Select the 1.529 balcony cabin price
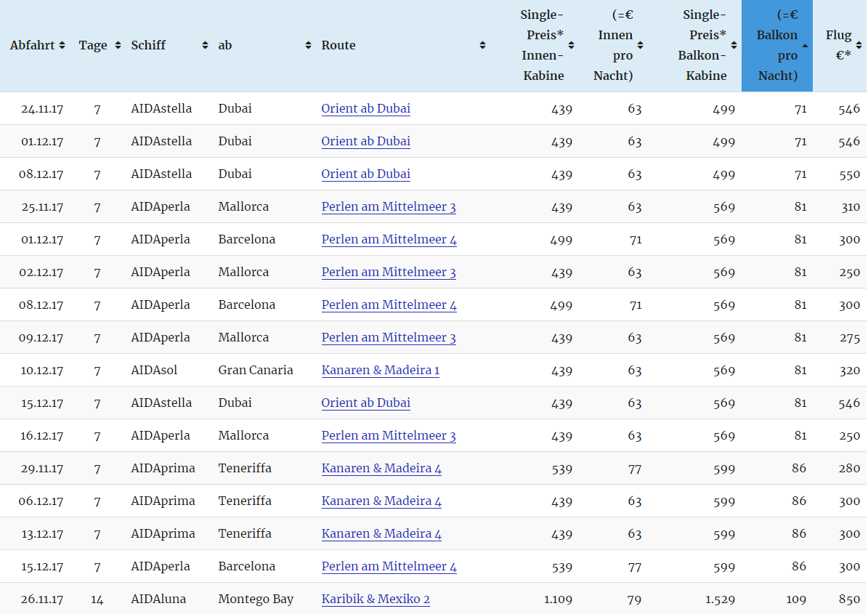868x614 pixels. coord(721,599)
